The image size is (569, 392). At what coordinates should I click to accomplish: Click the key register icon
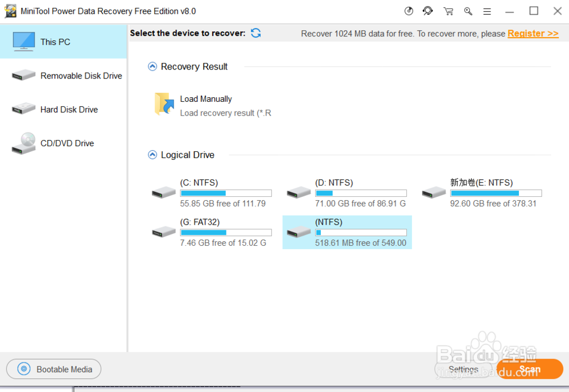468,11
